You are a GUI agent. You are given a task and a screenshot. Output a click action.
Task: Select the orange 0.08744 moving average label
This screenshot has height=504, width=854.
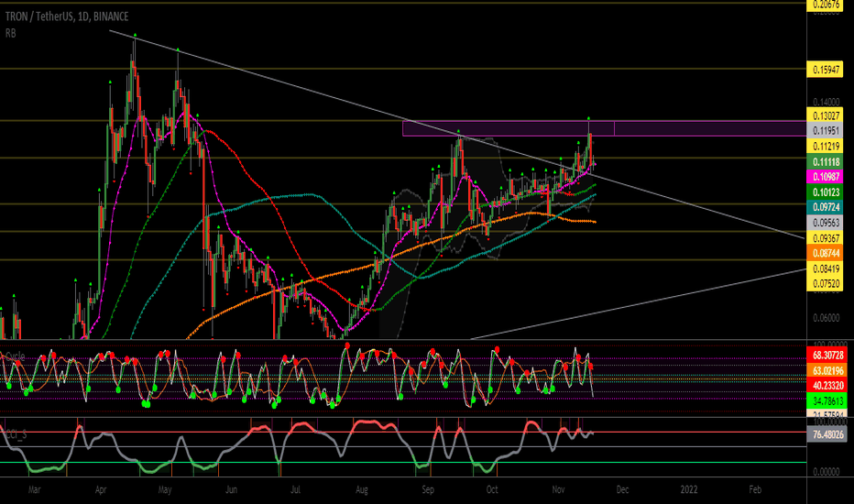(825, 253)
